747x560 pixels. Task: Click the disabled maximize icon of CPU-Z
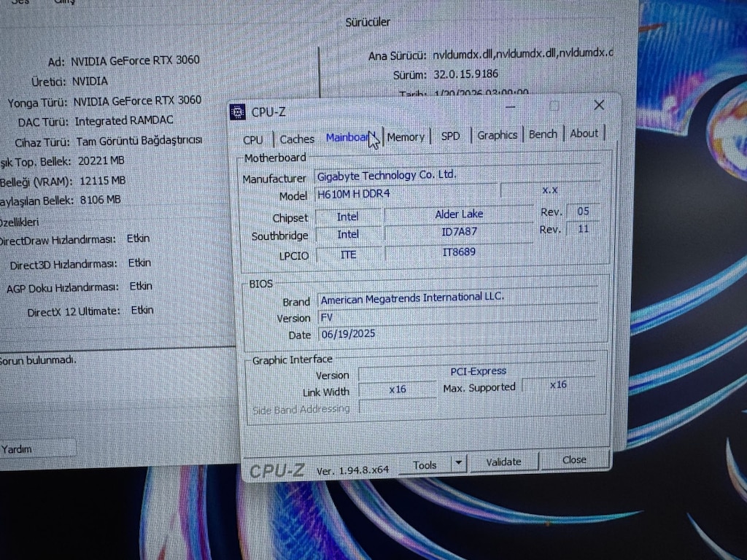[554, 106]
